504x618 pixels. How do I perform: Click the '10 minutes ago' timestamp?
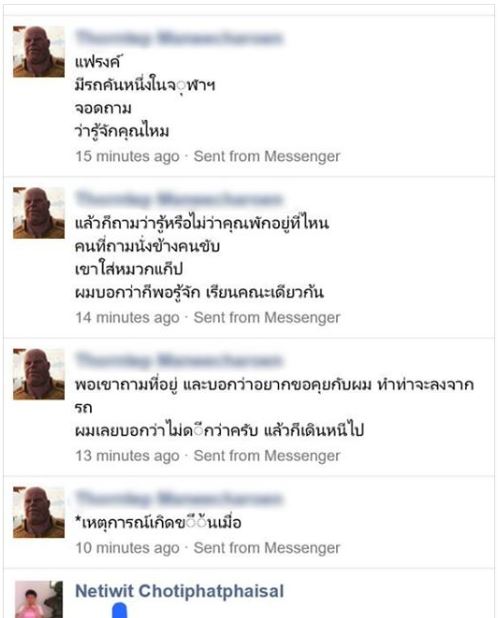(128, 548)
